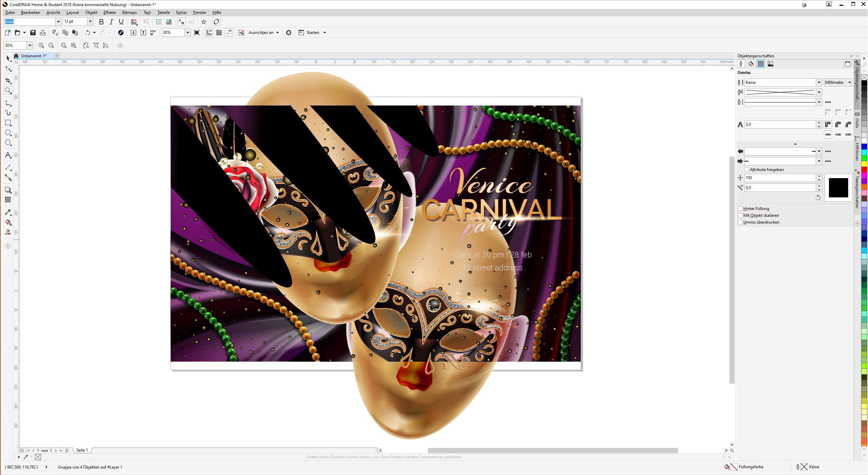Image resolution: width=868 pixels, height=475 pixels.
Task: Check the Hinter Füllung checkbox
Action: point(740,209)
